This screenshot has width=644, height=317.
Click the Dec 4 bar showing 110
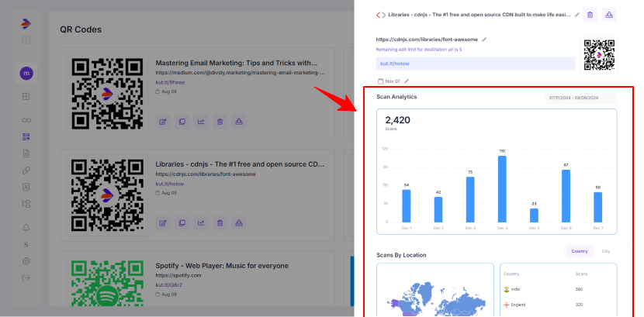[502, 189]
